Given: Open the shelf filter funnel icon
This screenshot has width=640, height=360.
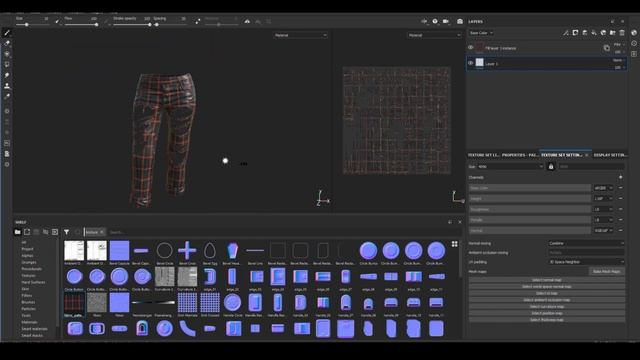Looking at the screenshot, I should 67,232.
